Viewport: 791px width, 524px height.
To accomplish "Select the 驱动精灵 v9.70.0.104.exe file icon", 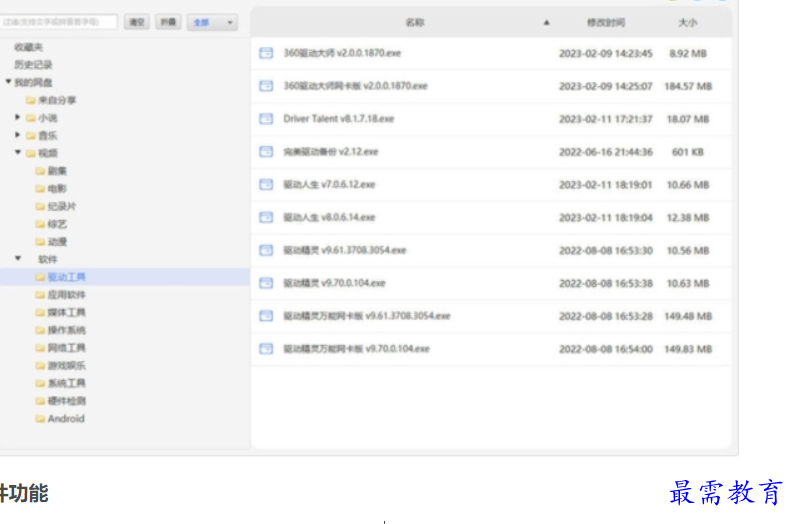I will (266, 283).
